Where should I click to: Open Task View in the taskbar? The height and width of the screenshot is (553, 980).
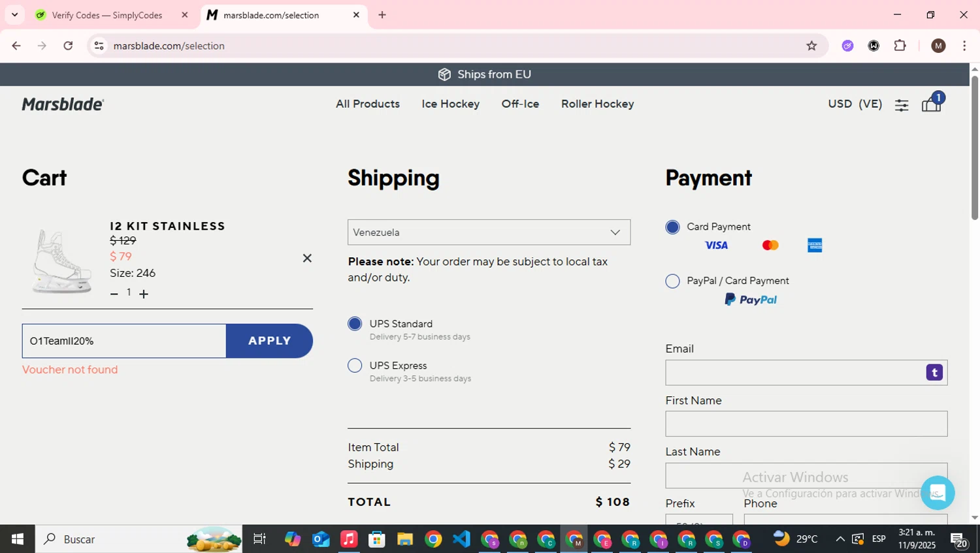(259, 539)
